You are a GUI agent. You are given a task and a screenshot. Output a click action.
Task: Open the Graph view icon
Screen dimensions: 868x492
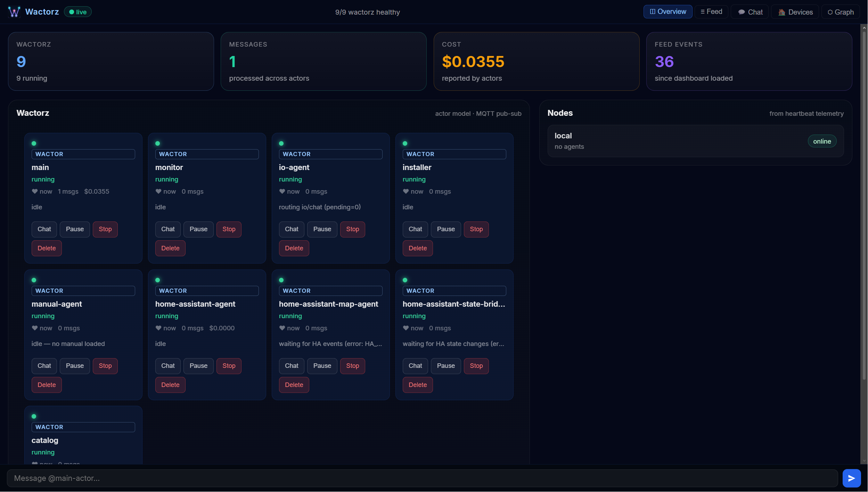point(831,12)
